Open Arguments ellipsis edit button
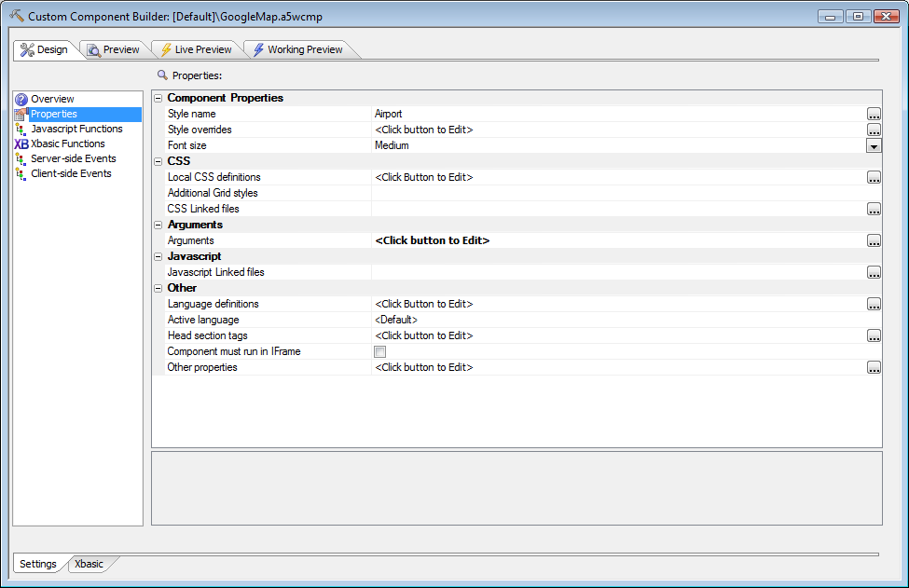Viewport: 909px width, 588px height. [x=874, y=241]
